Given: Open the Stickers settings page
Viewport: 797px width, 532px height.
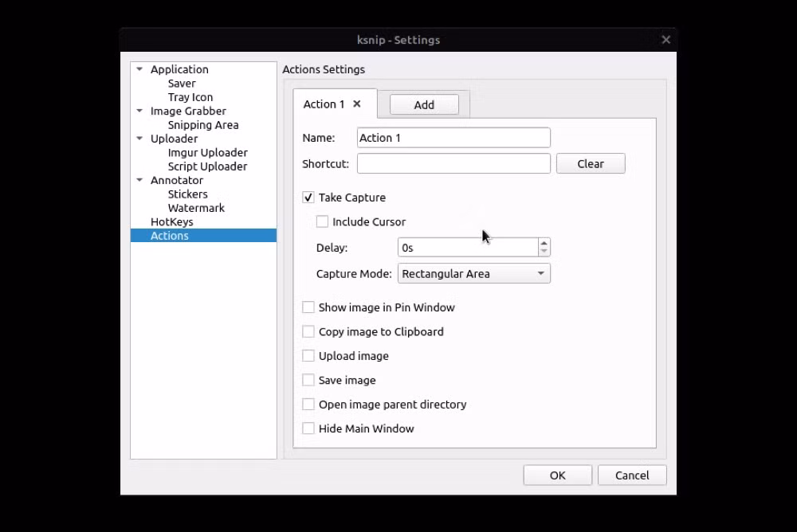Looking at the screenshot, I should click(x=187, y=194).
